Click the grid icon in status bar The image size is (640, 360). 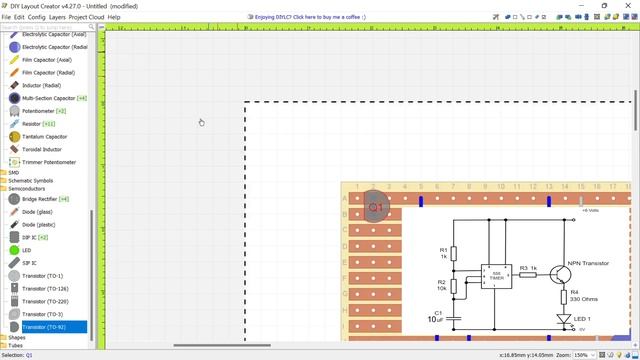pos(602,355)
